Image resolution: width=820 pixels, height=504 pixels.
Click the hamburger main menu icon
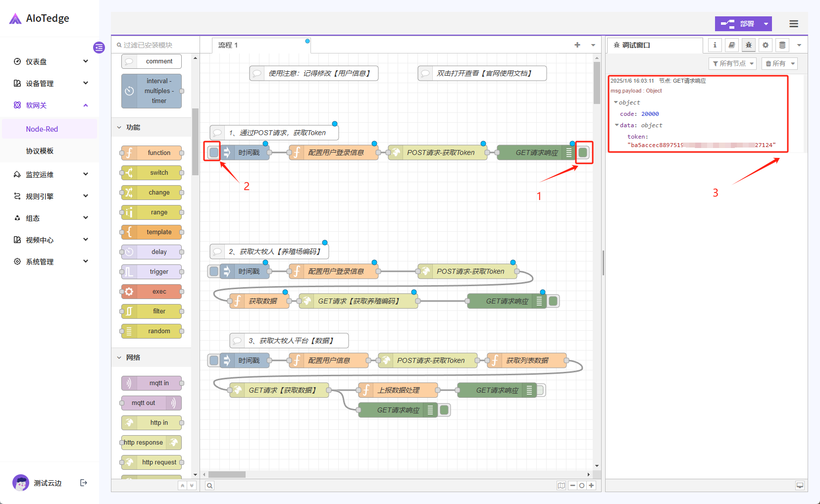click(793, 24)
